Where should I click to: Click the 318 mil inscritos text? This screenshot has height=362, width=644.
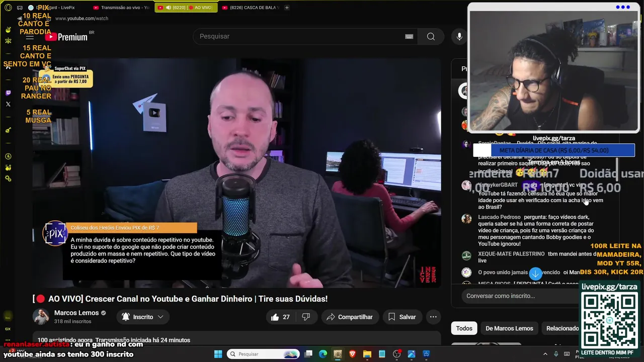tap(72, 321)
